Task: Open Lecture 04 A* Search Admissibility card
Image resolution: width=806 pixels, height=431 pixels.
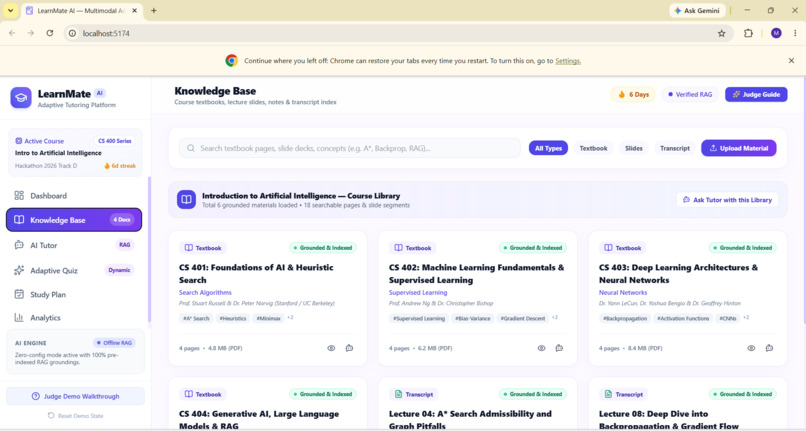Action: tap(470, 420)
